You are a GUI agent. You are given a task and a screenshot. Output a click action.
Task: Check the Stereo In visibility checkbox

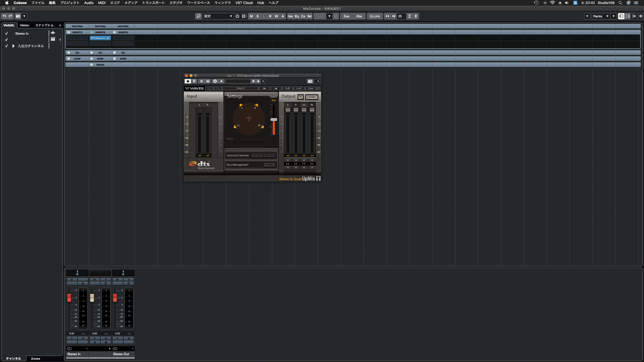[6, 33]
